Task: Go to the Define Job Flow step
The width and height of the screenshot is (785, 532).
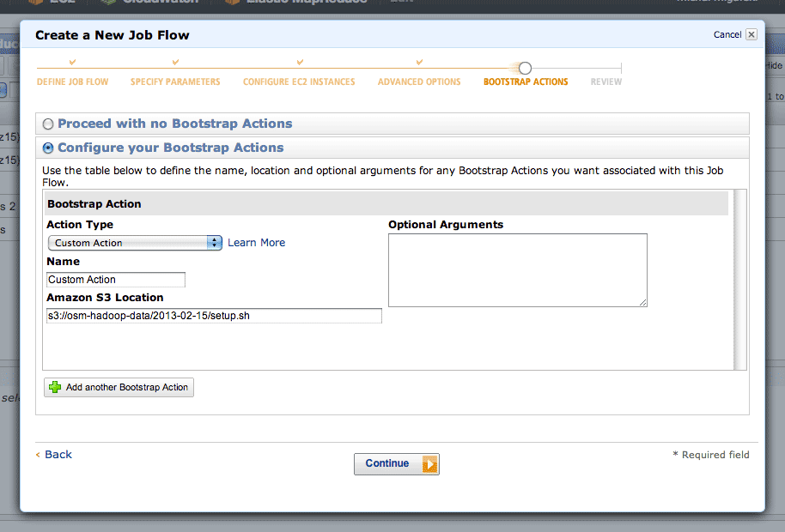Action: click(73, 82)
